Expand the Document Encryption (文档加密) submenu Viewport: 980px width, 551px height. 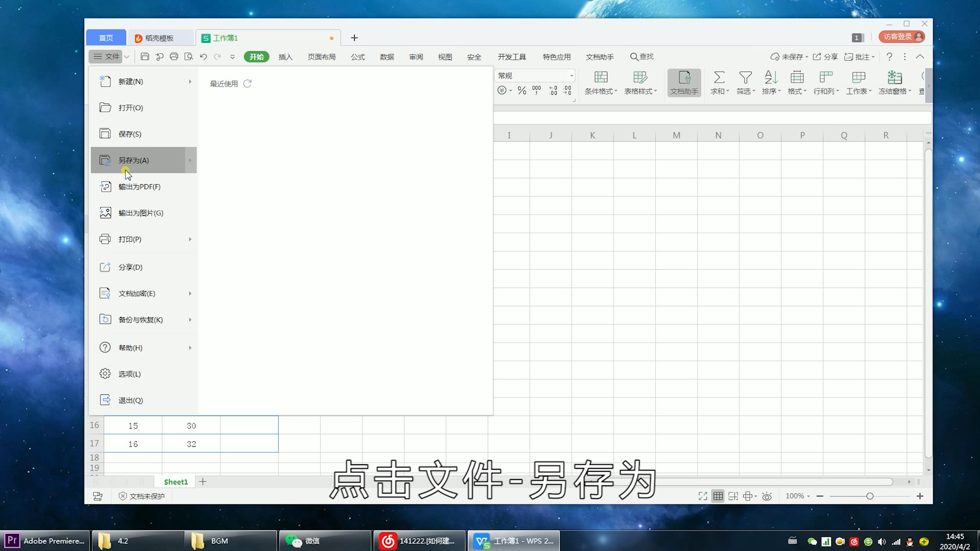coord(190,293)
